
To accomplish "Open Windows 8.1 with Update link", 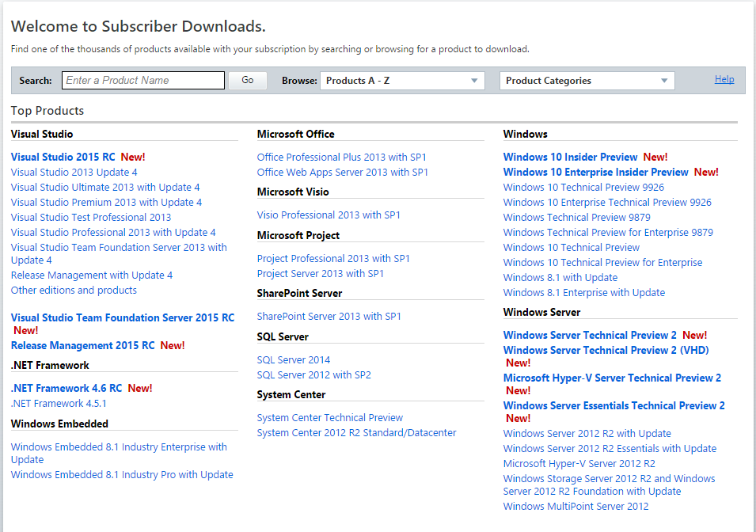I will (560, 277).
